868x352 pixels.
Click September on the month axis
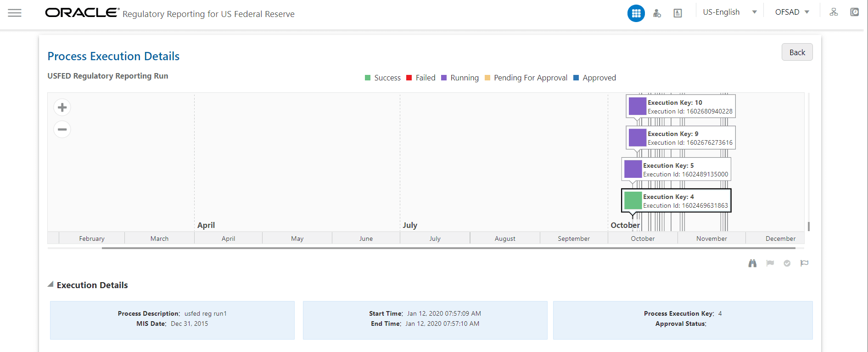(574, 238)
